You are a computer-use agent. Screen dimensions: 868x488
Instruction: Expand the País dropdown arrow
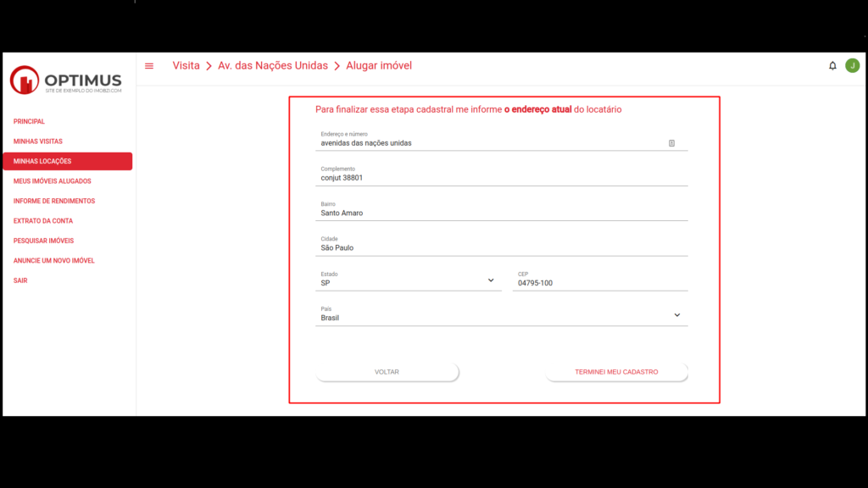(x=676, y=315)
